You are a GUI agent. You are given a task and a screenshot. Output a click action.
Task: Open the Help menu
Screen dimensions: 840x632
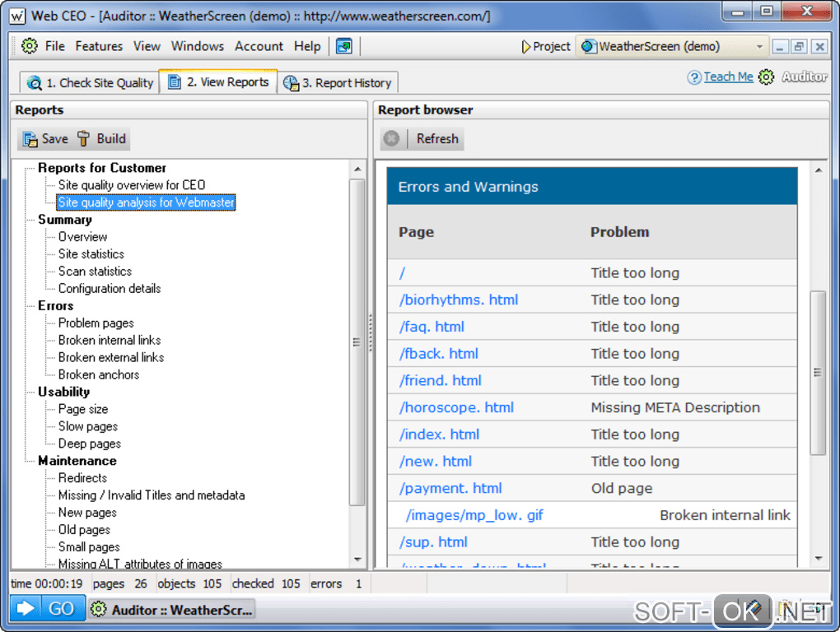(307, 47)
